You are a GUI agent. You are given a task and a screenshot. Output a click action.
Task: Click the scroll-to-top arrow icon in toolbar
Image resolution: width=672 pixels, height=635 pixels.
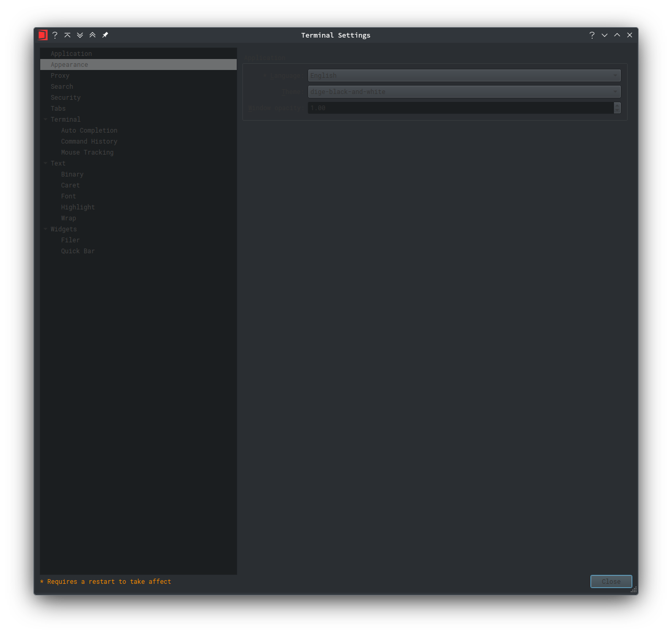[x=67, y=35]
